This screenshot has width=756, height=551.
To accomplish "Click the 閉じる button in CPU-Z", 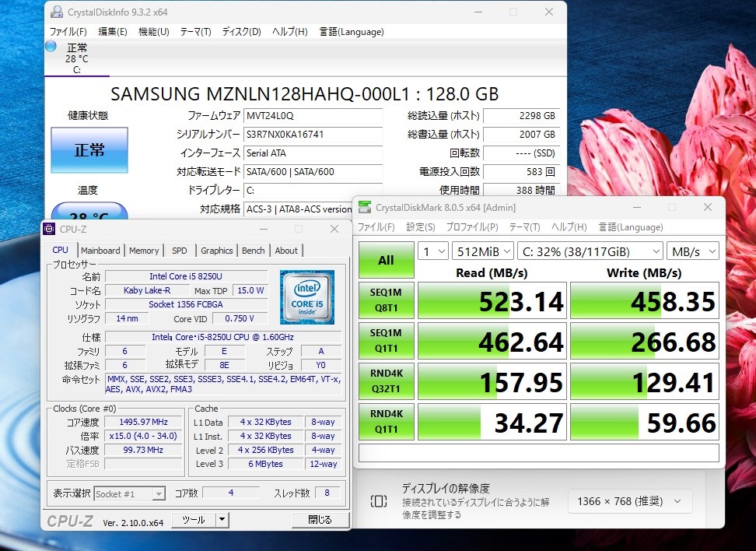I will pyautogui.click(x=320, y=520).
